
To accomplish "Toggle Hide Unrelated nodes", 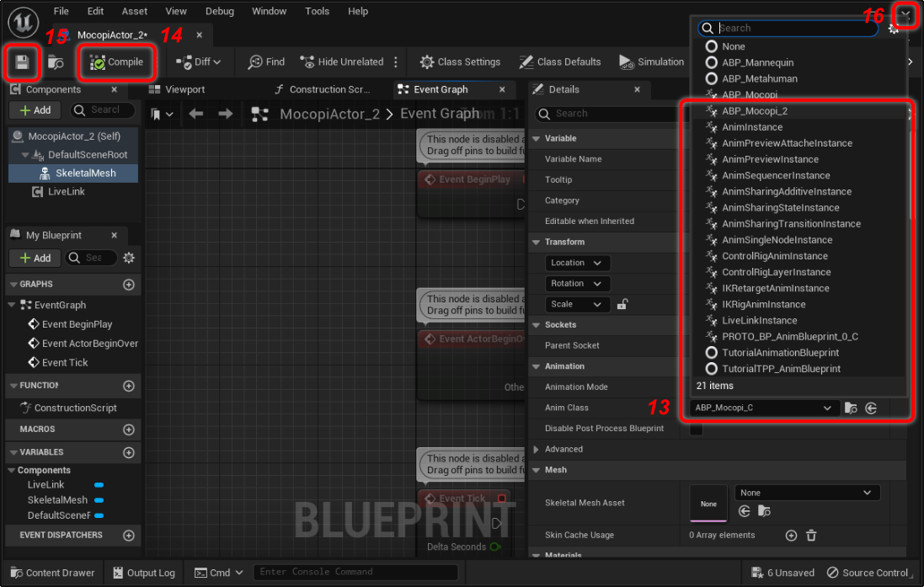I will 341,62.
